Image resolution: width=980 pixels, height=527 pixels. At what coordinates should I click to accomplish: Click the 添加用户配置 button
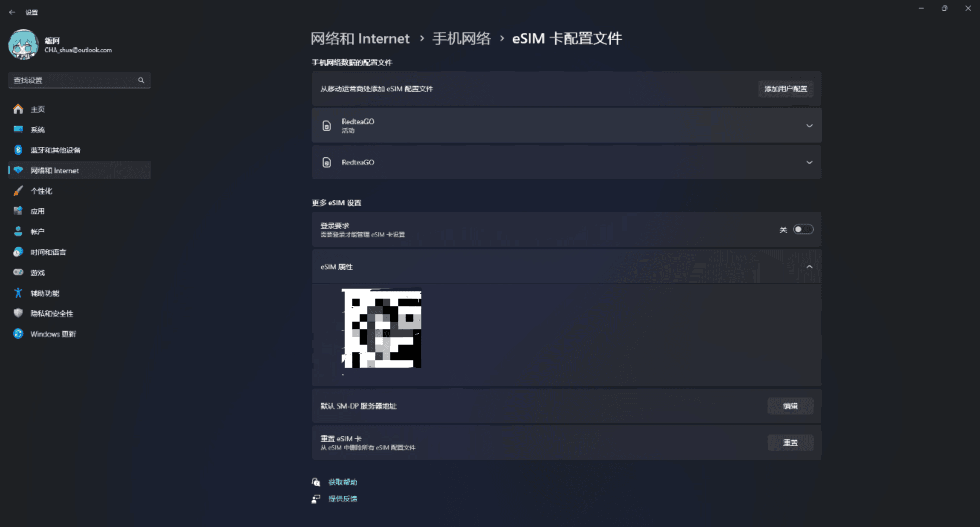click(786, 89)
